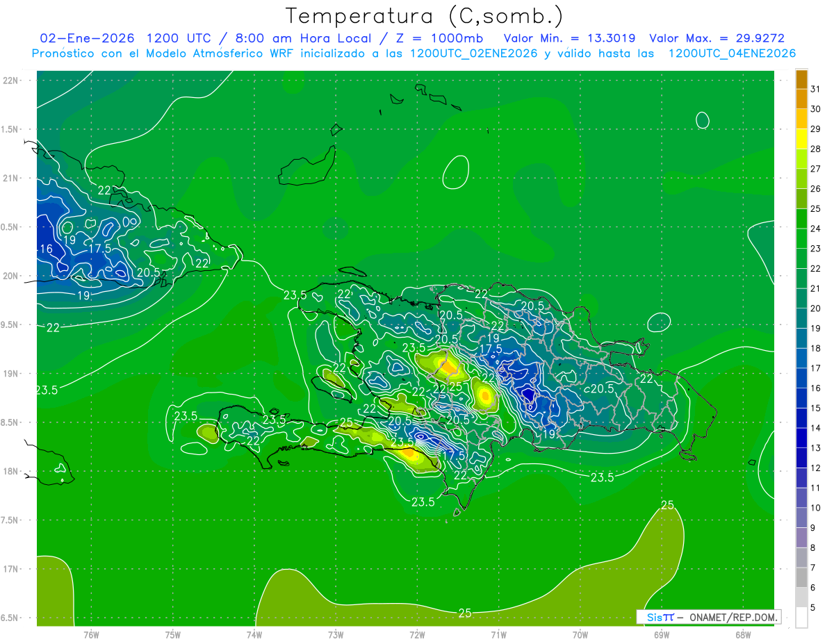
Task: Click the colorbar value "10"
Action: pyautogui.click(x=815, y=508)
